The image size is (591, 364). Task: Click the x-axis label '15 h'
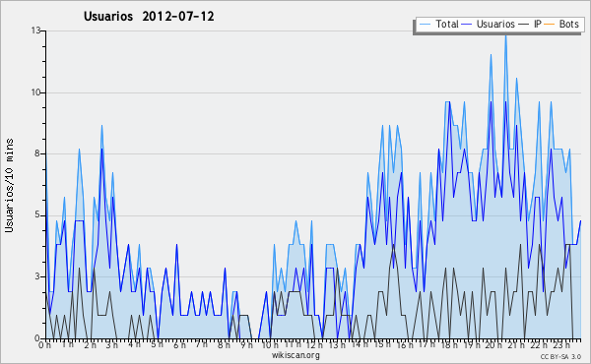(382, 344)
